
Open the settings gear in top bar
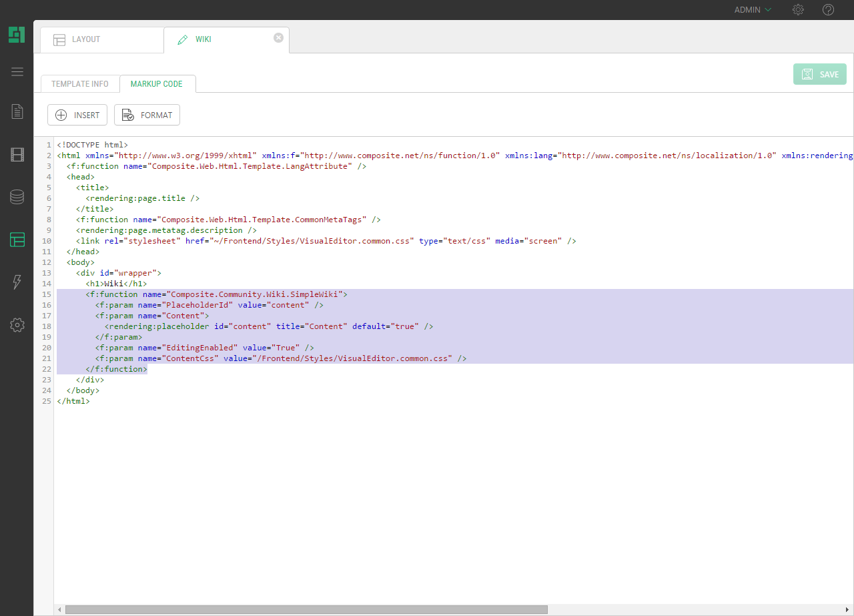coord(798,10)
